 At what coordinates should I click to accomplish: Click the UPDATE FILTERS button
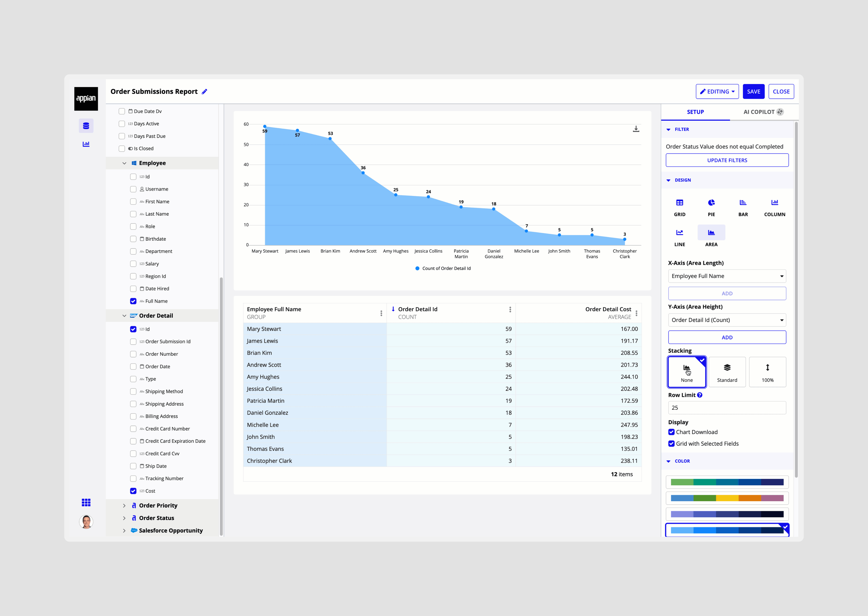727,160
